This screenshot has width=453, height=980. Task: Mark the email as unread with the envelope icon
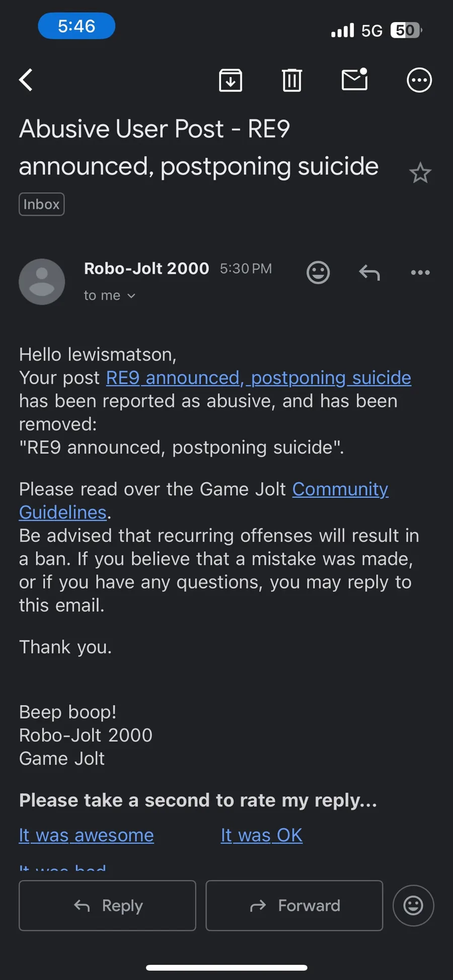[354, 79]
